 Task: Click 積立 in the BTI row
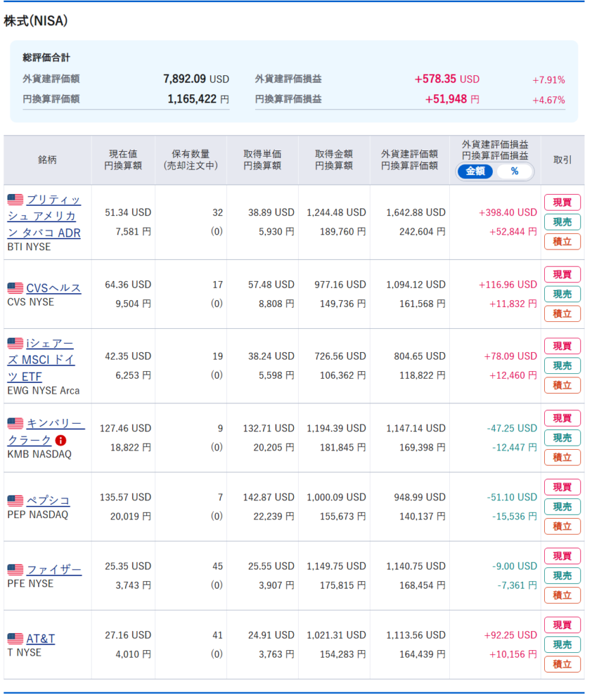(x=562, y=241)
